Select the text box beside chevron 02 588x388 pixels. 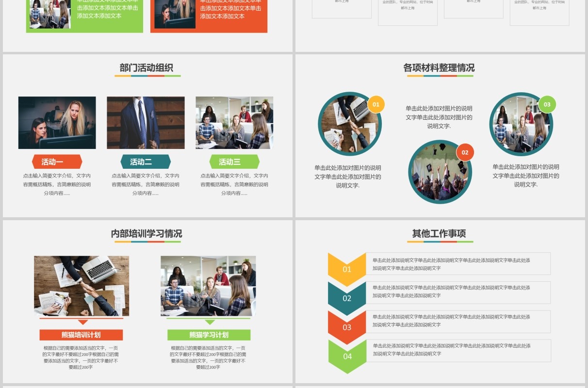tap(458, 292)
